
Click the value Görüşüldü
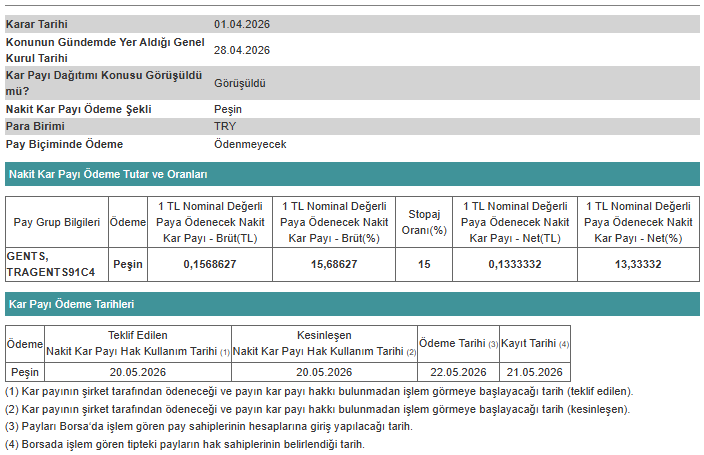(x=239, y=84)
